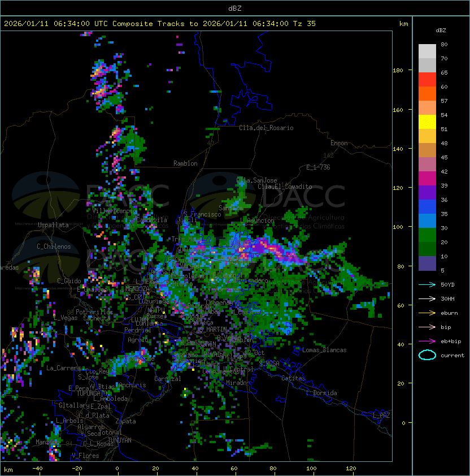Click the Carrizal label
470x476 pixels.
point(168,379)
